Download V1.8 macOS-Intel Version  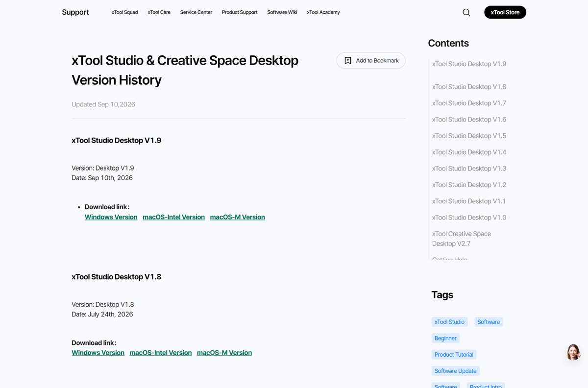[161, 353]
